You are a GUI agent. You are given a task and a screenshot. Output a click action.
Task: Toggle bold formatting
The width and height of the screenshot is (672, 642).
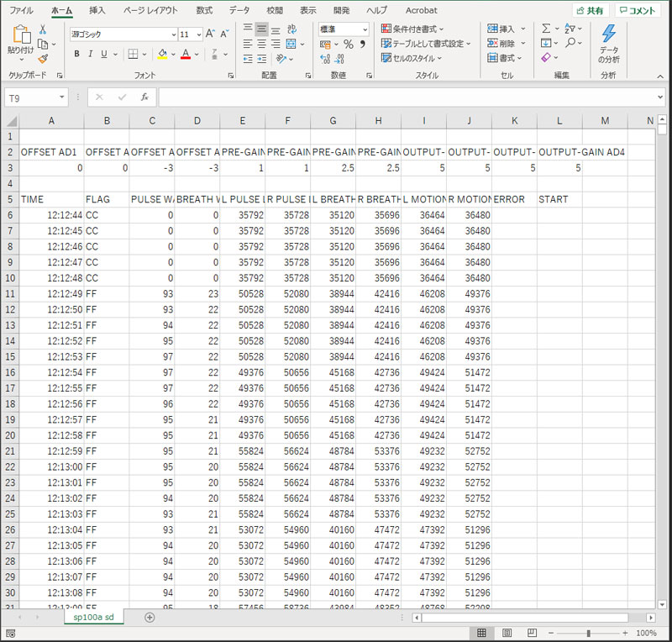(76, 55)
